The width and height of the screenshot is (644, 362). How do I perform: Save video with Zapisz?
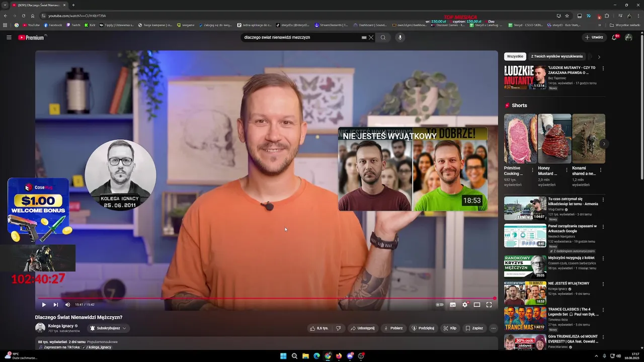coord(474,328)
